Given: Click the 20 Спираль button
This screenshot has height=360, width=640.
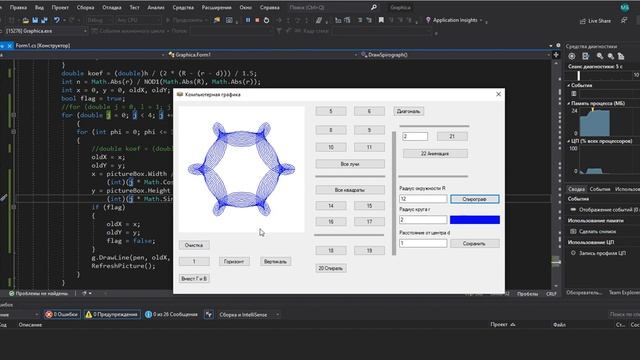Looking at the screenshot, I should tap(331, 268).
